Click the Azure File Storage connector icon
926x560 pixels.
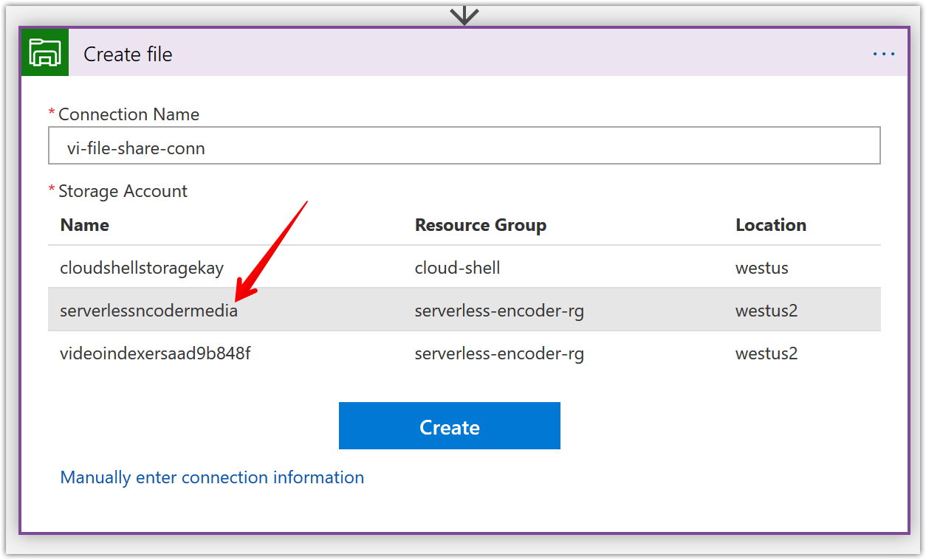click(x=44, y=52)
